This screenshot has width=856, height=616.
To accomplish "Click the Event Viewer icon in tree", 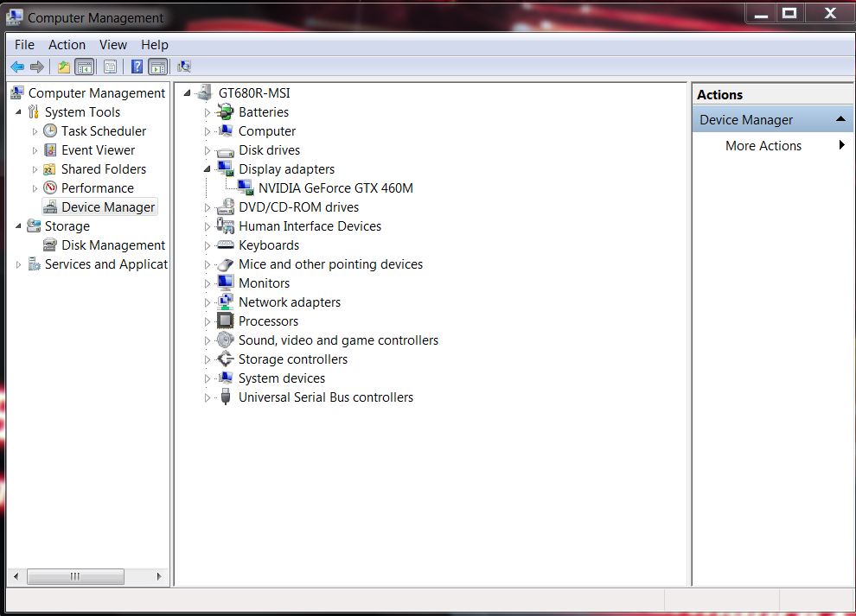I will click(x=50, y=149).
